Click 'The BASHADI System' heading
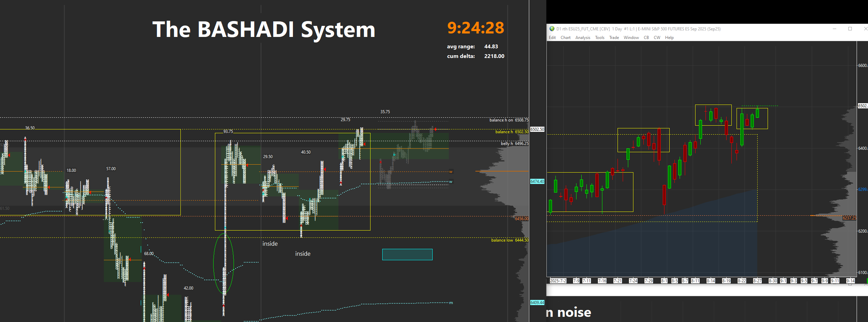Viewport: 868px width, 322px height. pos(264,30)
